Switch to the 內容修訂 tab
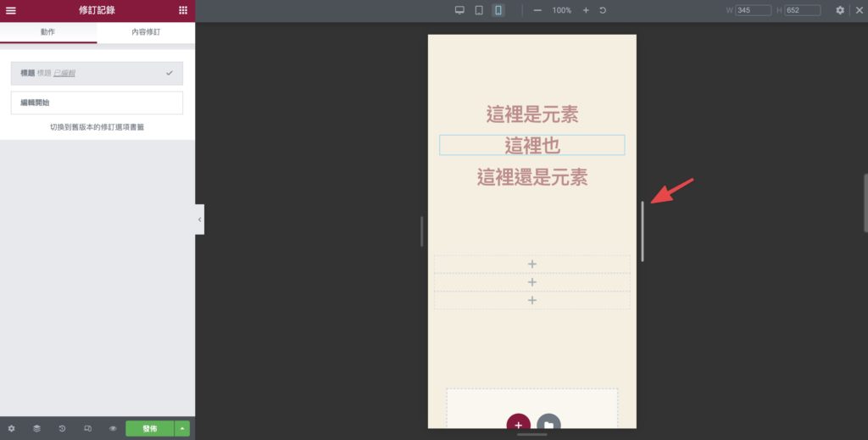 click(x=146, y=32)
